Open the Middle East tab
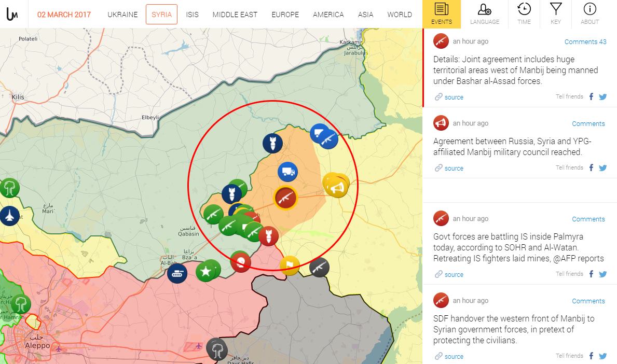The height and width of the screenshot is (364, 617). [235, 15]
